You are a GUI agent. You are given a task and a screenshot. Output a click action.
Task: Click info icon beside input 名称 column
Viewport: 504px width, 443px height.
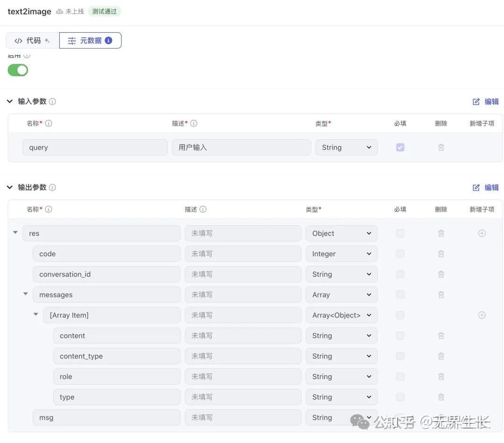49,123
